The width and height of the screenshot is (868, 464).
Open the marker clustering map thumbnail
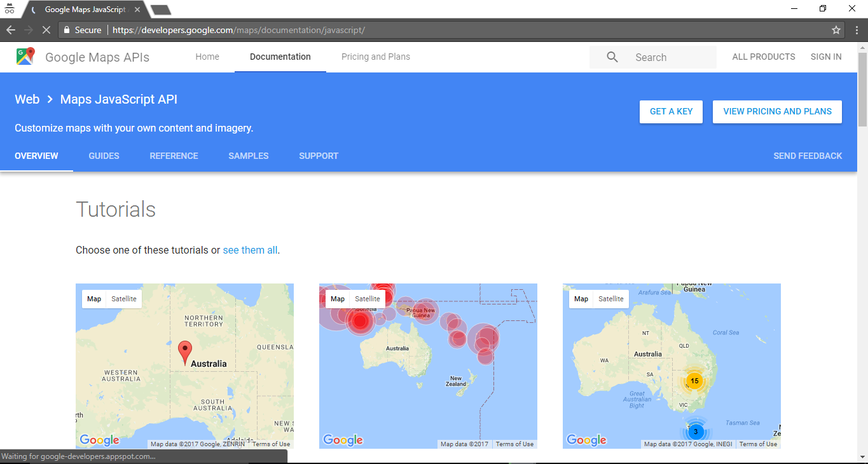tap(672, 366)
